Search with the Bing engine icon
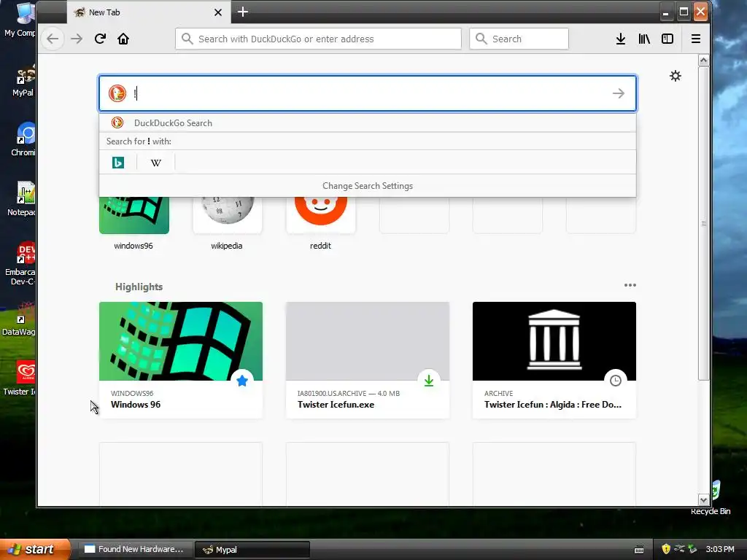This screenshot has width=747, height=560. (117, 163)
